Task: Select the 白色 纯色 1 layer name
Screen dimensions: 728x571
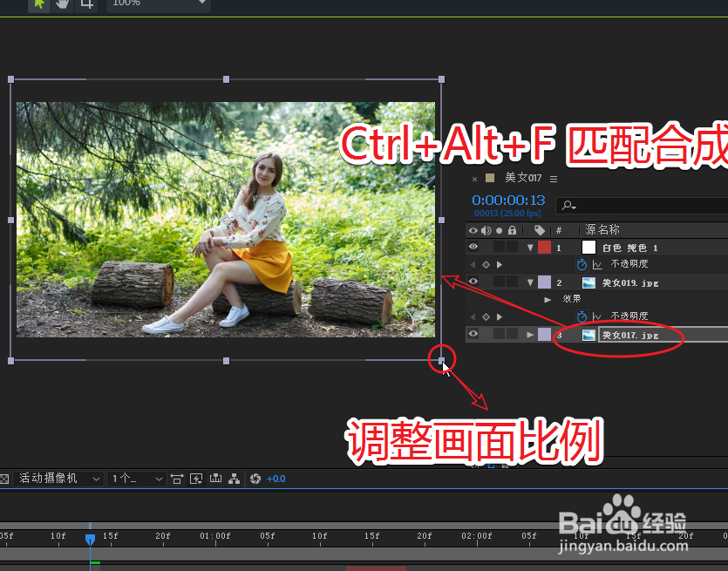Action: click(x=630, y=248)
